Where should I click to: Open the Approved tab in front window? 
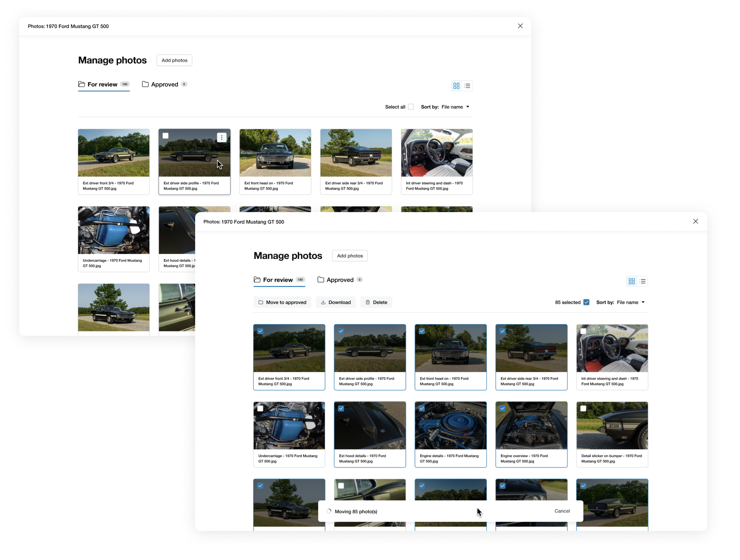(340, 280)
